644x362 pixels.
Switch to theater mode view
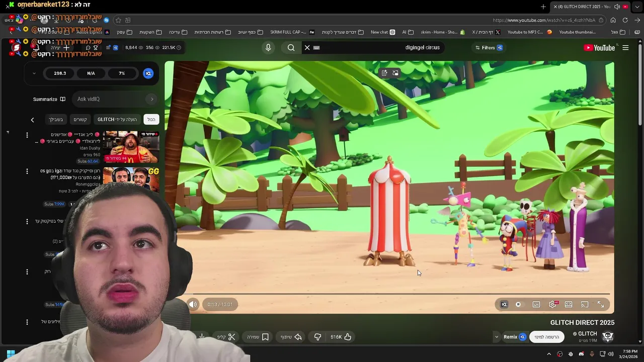point(569,304)
